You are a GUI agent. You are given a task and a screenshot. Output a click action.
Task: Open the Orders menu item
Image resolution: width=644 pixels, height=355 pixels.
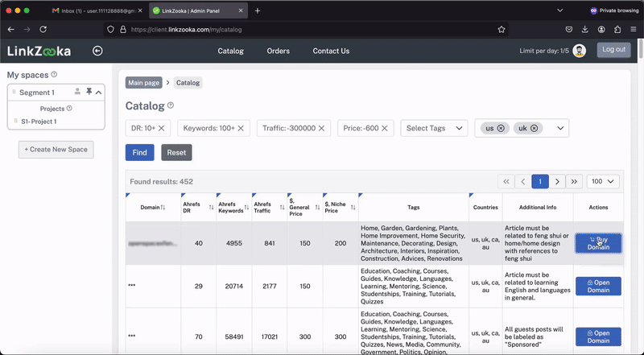[x=278, y=51]
